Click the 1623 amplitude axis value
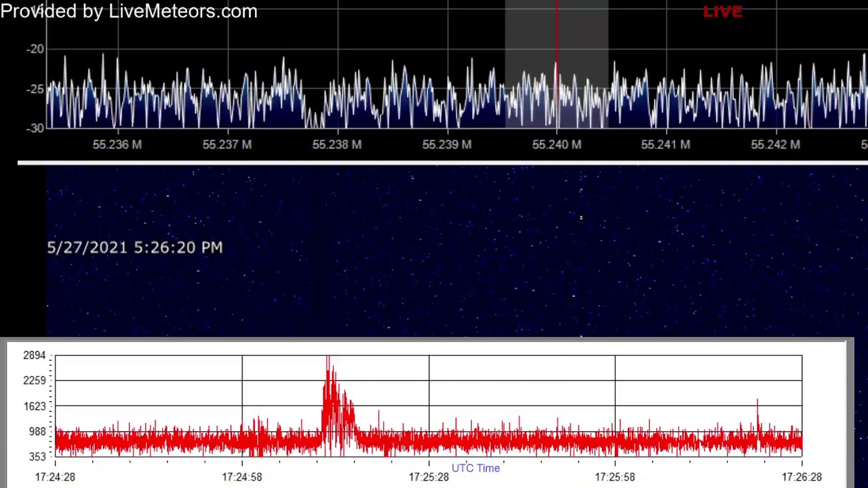The height and width of the screenshot is (488, 868). coord(34,406)
